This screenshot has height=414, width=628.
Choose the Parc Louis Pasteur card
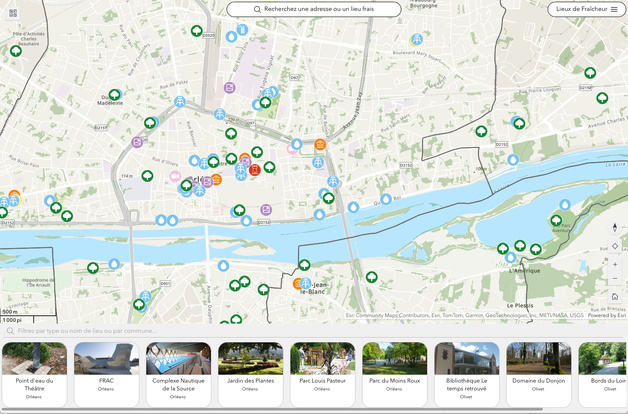click(322, 374)
